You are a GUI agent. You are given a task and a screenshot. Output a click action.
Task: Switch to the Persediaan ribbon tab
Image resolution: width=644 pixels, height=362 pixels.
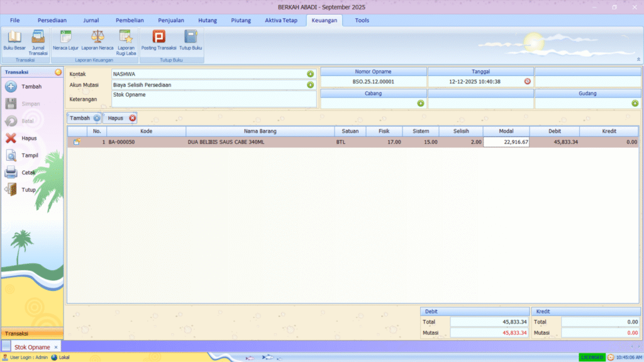[x=52, y=20]
